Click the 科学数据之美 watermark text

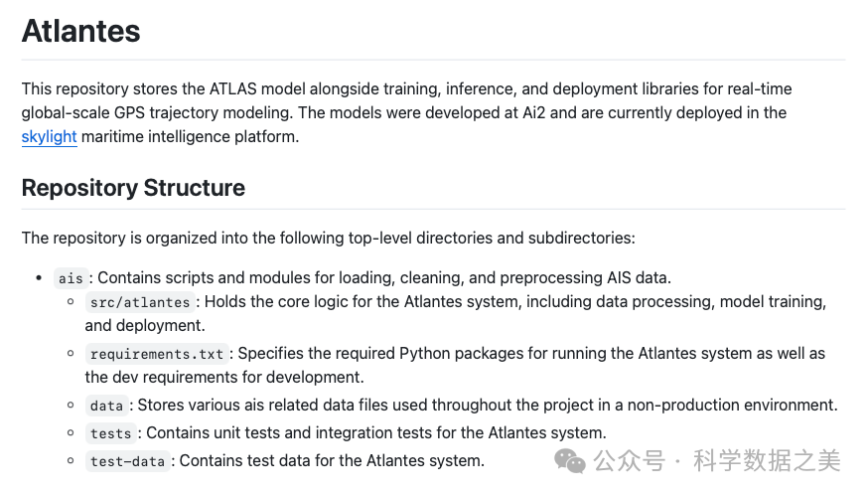tap(767, 461)
